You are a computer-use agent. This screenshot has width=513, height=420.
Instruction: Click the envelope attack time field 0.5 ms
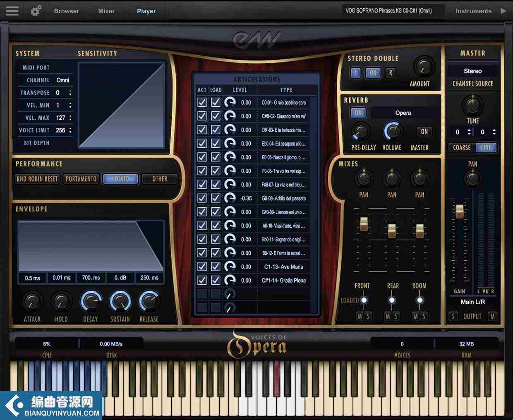(x=32, y=278)
